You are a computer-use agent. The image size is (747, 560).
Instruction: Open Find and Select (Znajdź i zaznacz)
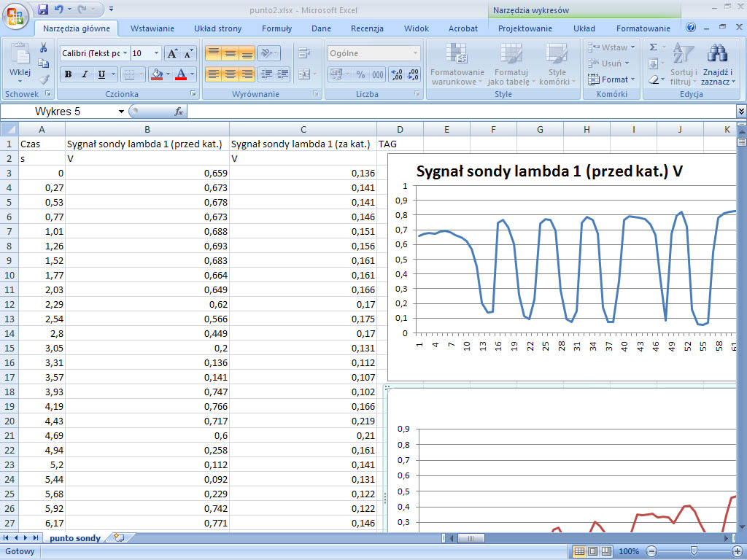click(717, 63)
